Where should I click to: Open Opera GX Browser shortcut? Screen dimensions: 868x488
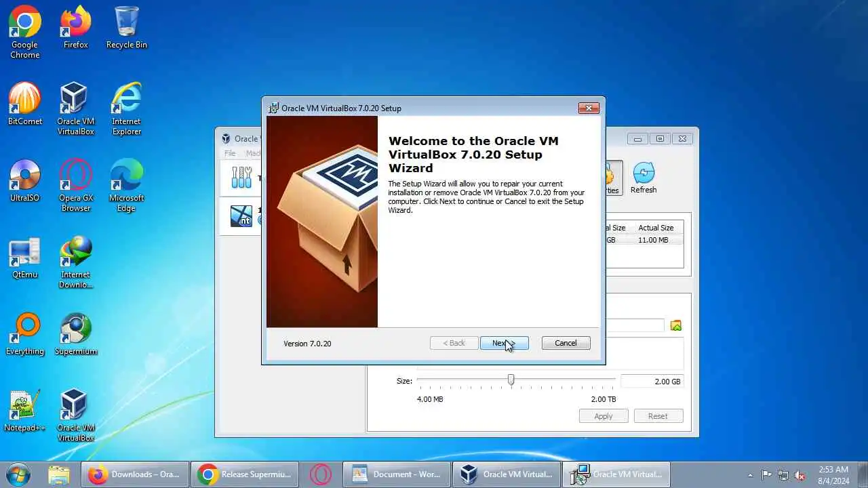coord(75,186)
